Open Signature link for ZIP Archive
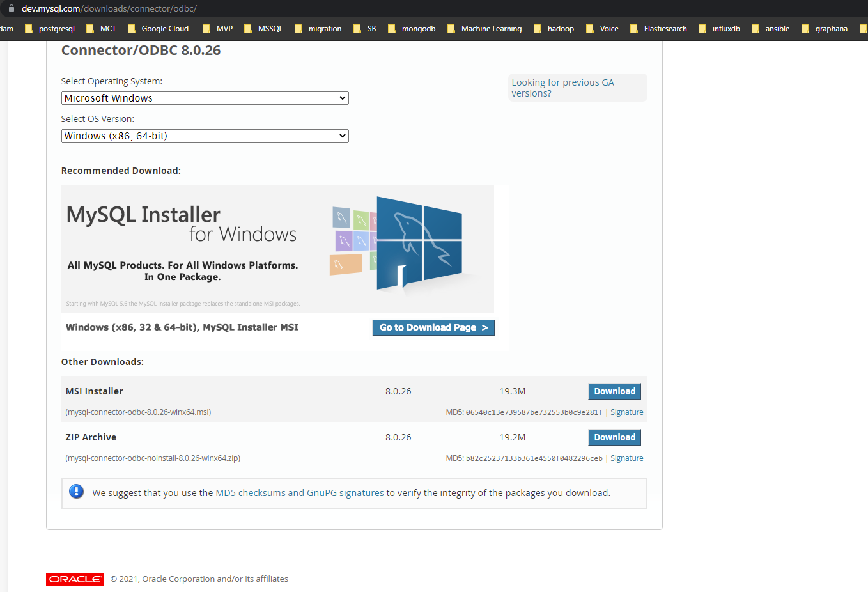 point(626,458)
